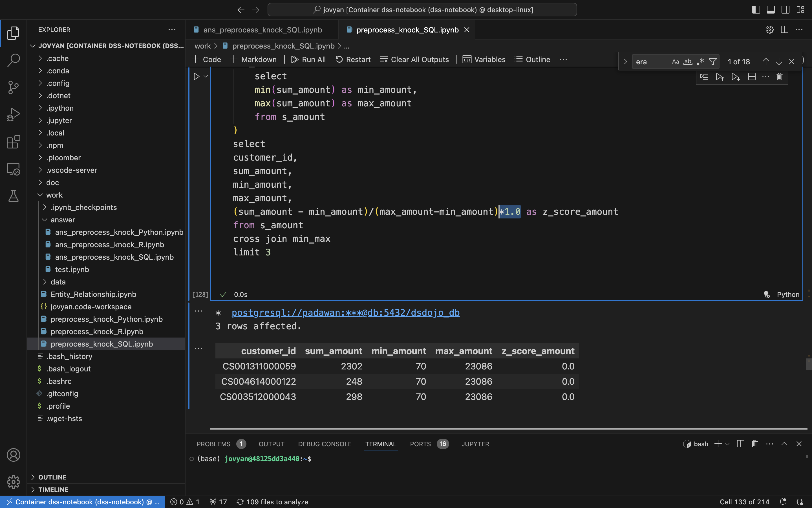Viewport: 812px width, 508px height.
Task: Open notebook settings gear in editor title
Action: 770,30
